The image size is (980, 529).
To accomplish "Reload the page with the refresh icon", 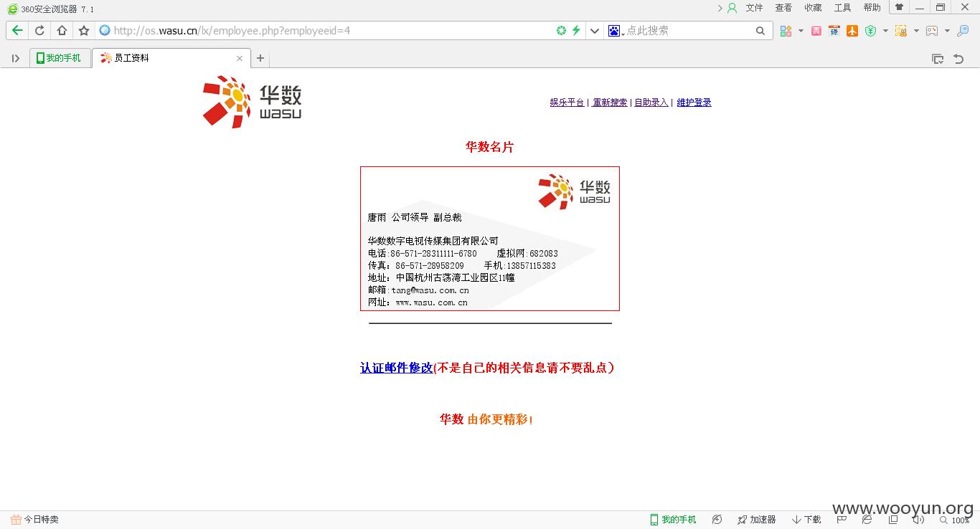I will [39, 31].
